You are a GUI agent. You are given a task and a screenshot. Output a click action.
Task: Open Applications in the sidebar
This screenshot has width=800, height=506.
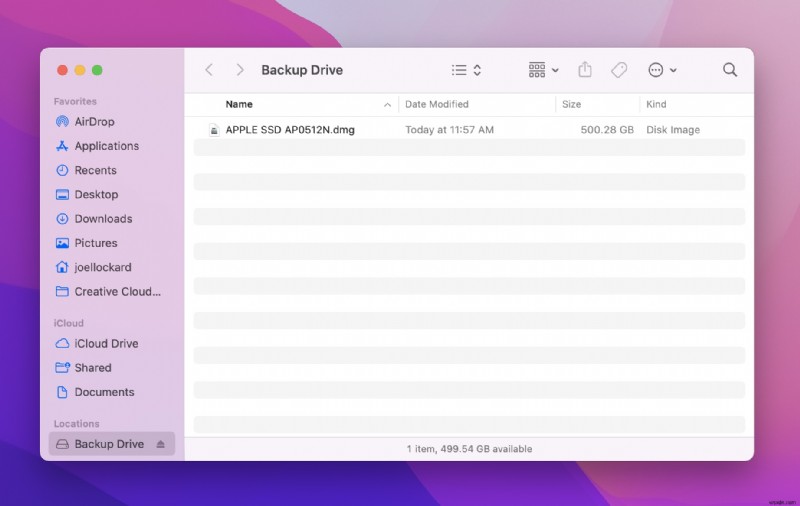coord(97,146)
